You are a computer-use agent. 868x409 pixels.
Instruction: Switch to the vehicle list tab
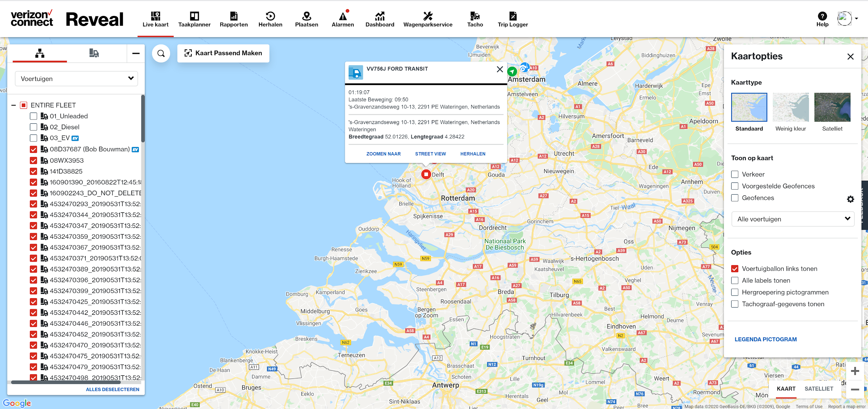tap(94, 53)
